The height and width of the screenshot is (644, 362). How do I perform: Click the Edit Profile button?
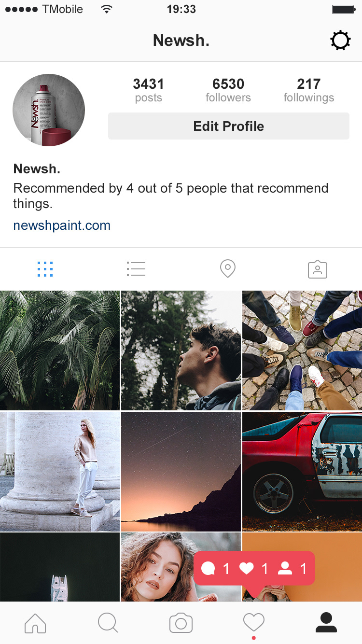point(229,126)
